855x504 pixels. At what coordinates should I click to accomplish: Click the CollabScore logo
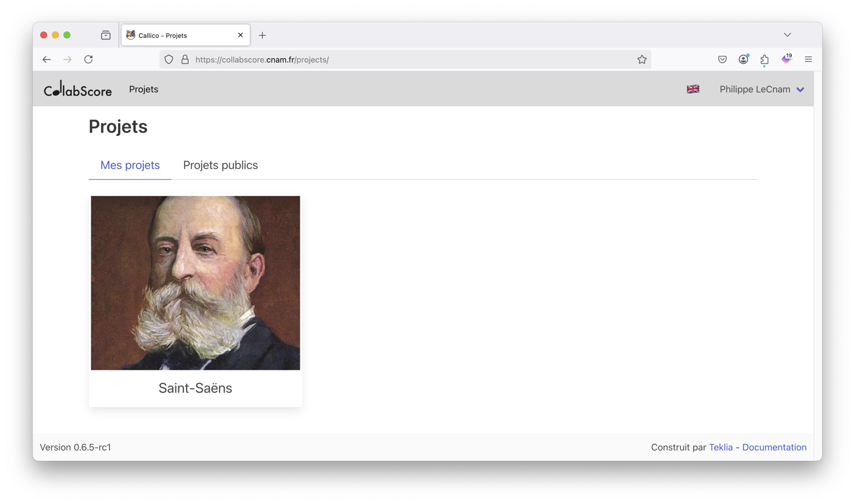pos(78,89)
